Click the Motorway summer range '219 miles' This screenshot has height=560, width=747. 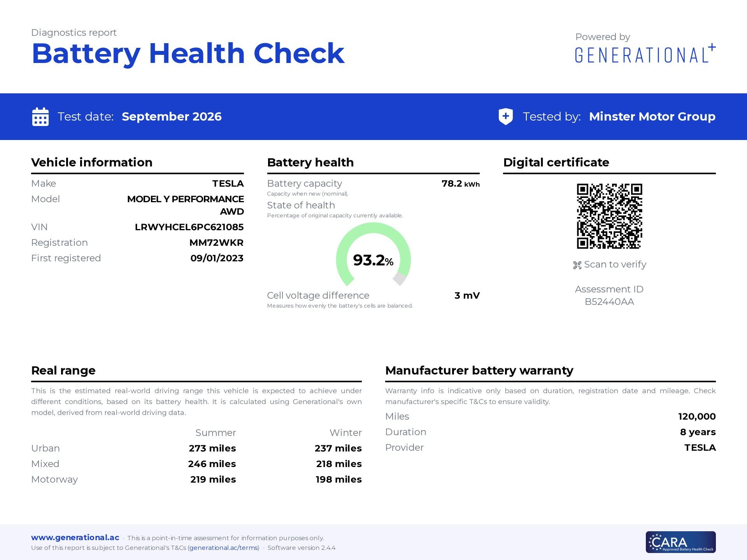tap(213, 479)
